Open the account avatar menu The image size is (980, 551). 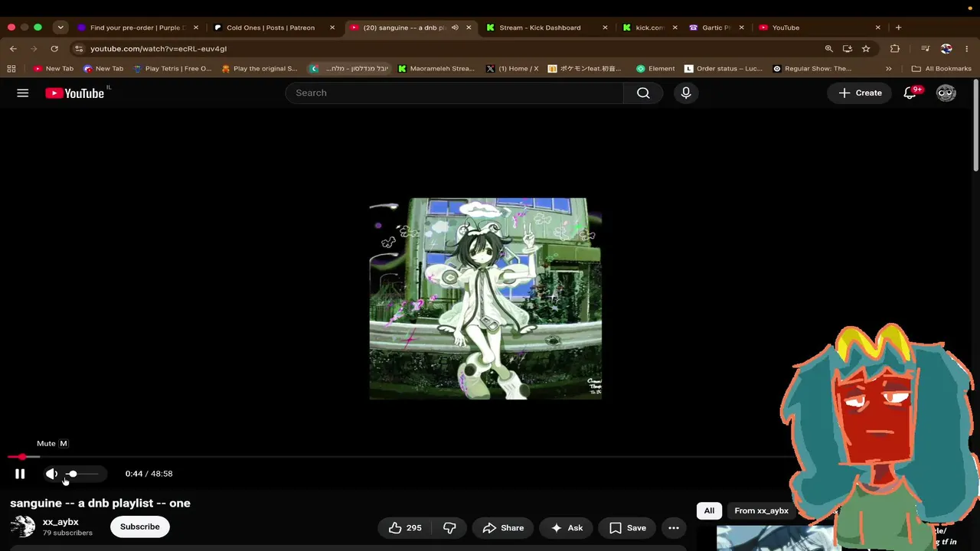946,93
